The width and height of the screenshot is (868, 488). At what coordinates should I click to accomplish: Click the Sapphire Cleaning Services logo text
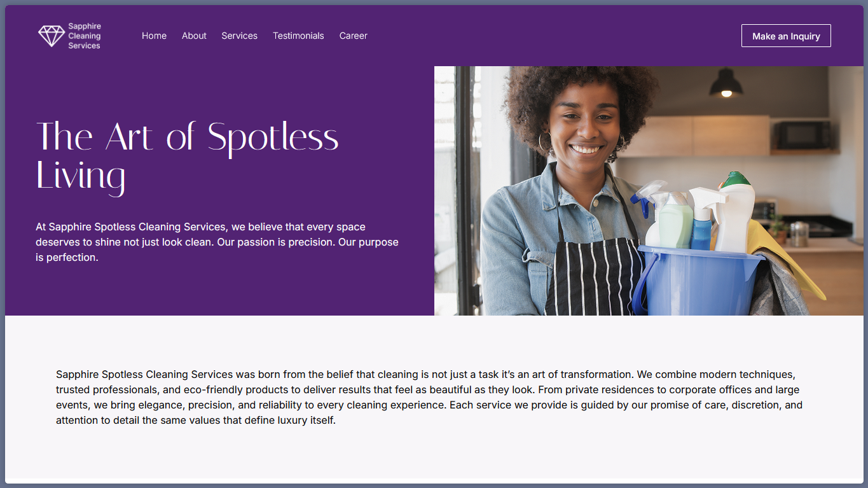pyautogui.click(x=85, y=36)
